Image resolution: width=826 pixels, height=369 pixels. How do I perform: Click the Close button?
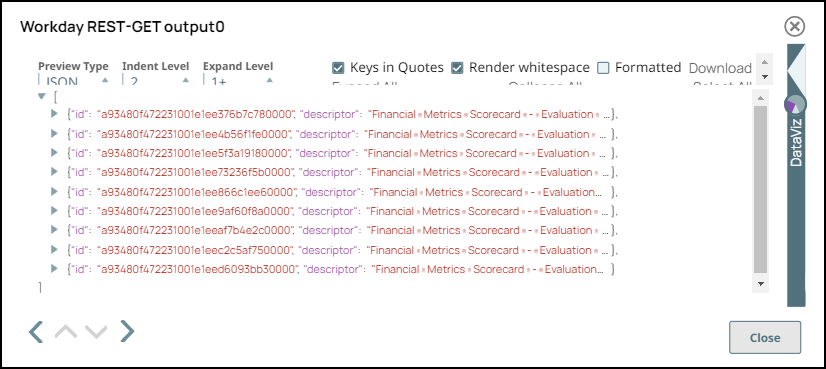(765, 338)
